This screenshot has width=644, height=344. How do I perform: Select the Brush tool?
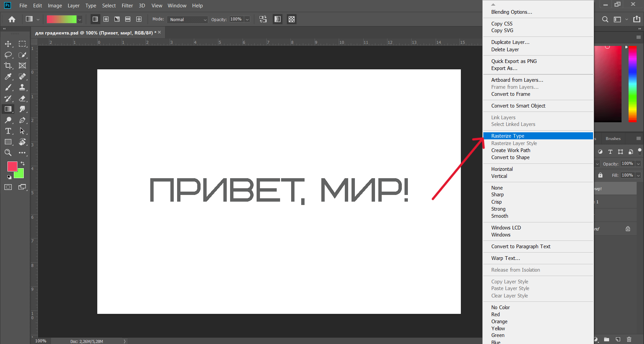[8, 87]
